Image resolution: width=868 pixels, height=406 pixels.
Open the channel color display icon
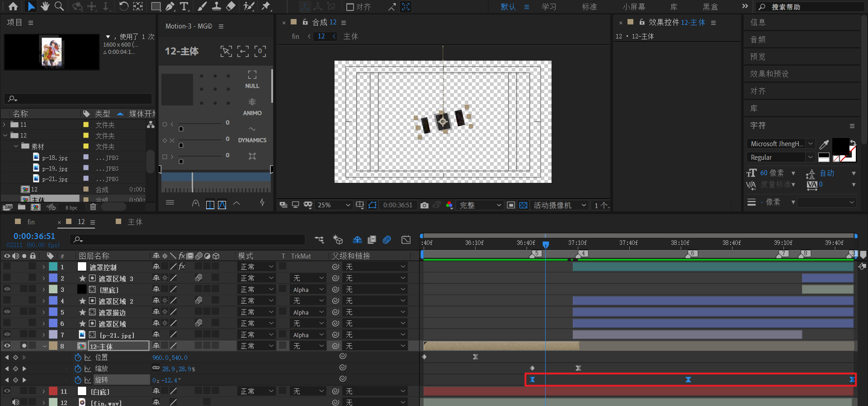[x=449, y=205]
